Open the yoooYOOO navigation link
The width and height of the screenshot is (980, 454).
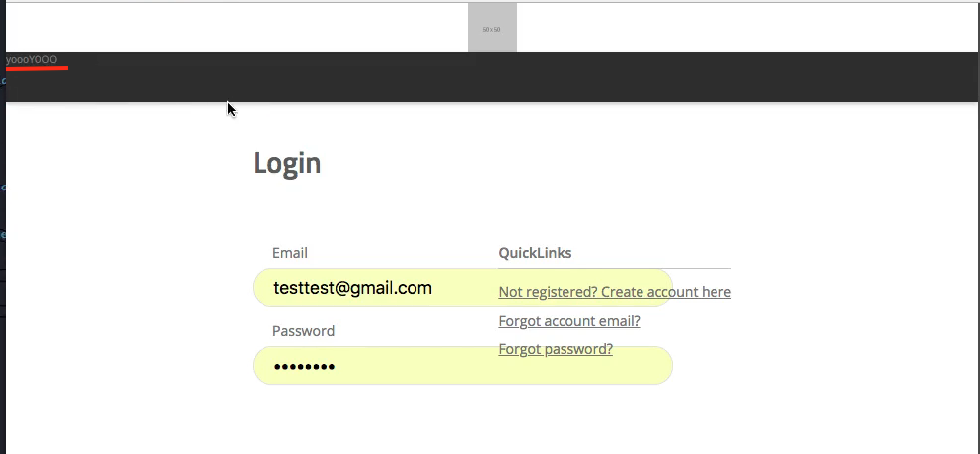pos(32,59)
